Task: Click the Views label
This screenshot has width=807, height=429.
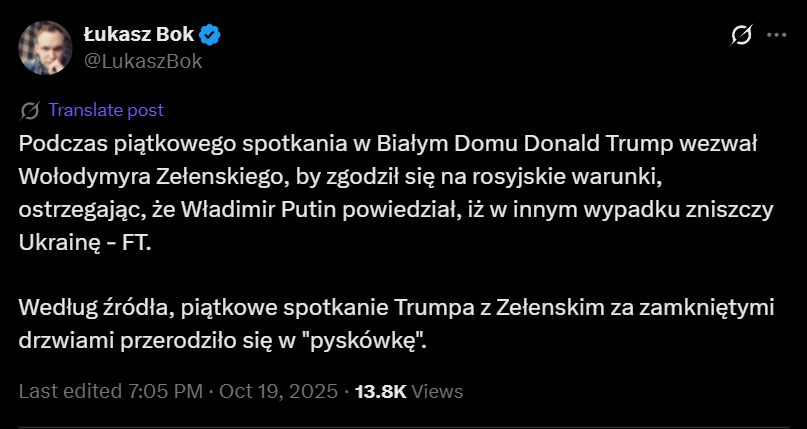Action: [437, 392]
